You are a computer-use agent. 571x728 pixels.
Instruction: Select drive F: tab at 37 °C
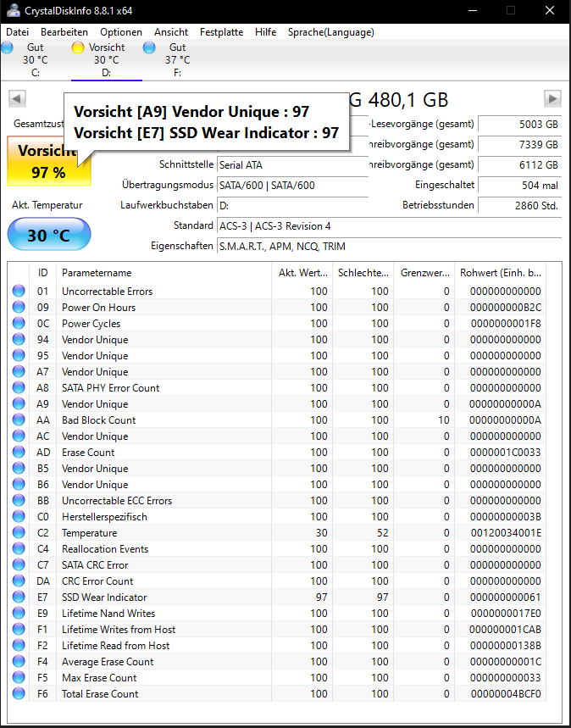click(177, 60)
